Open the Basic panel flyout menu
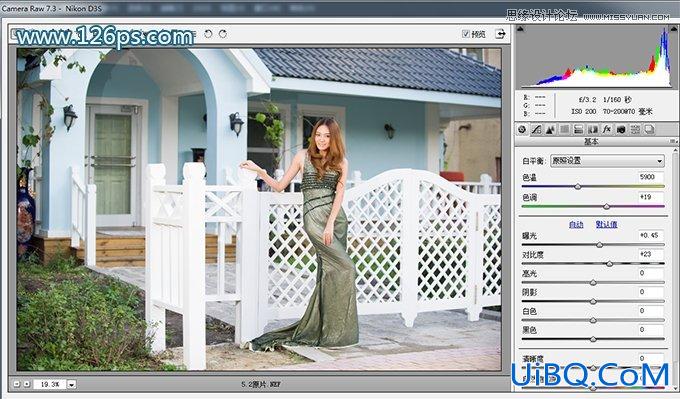Viewport: 680px width, 399px height. tap(673, 141)
